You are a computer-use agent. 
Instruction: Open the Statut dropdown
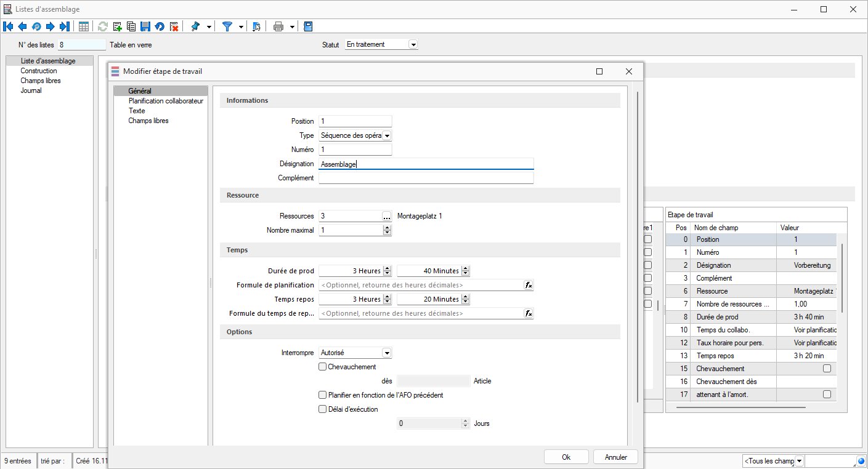tap(413, 45)
